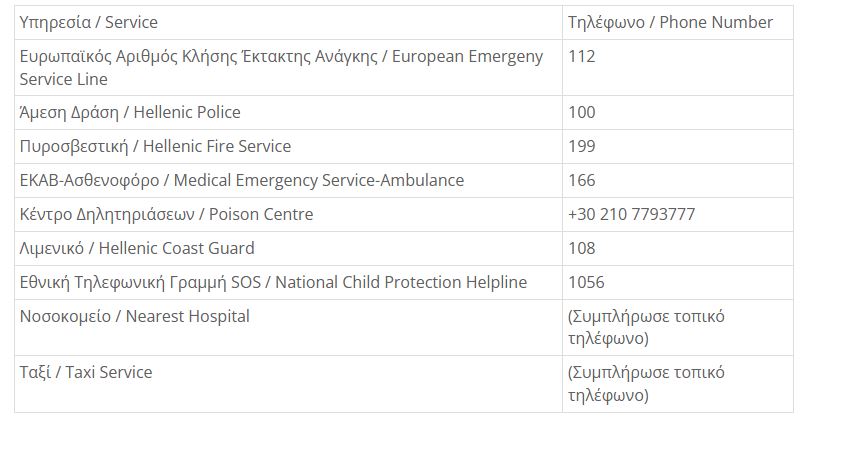Viewport: 844px width, 453px height.
Task: Click Nearest Hospital local phone placeholder
Action: [646, 328]
